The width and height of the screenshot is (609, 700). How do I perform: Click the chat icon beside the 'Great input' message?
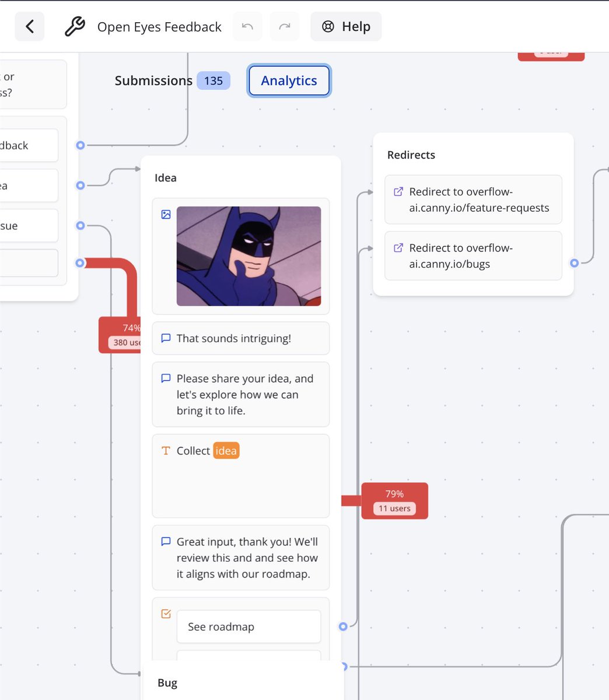point(166,541)
